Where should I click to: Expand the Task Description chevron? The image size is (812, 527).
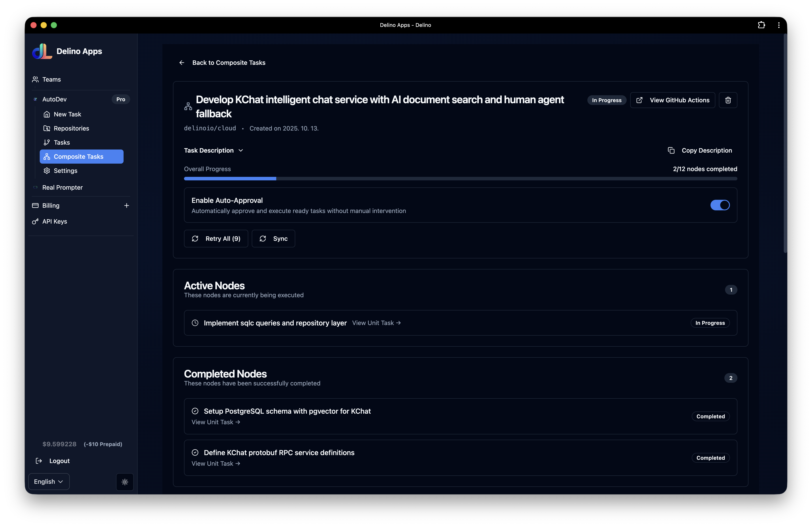click(x=241, y=150)
